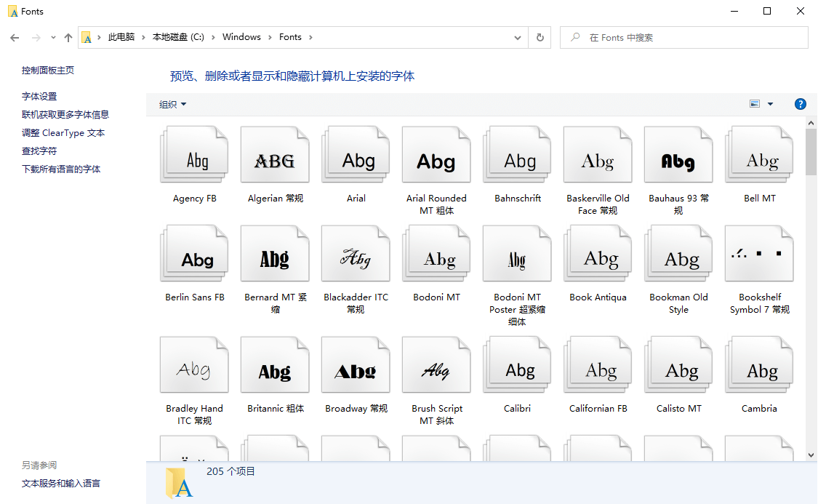The height and width of the screenshot is (504, 818).
Task: Open the address bar history dropdown
Action: 516,37
